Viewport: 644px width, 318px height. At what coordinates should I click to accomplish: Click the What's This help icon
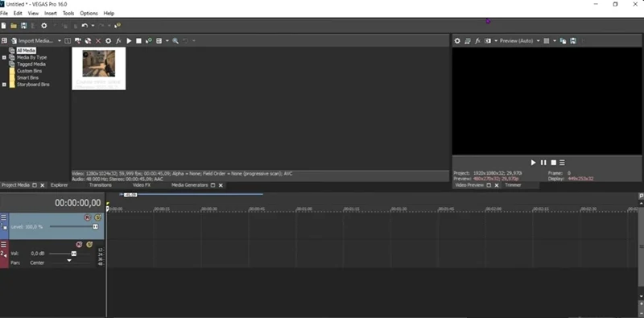118,26
